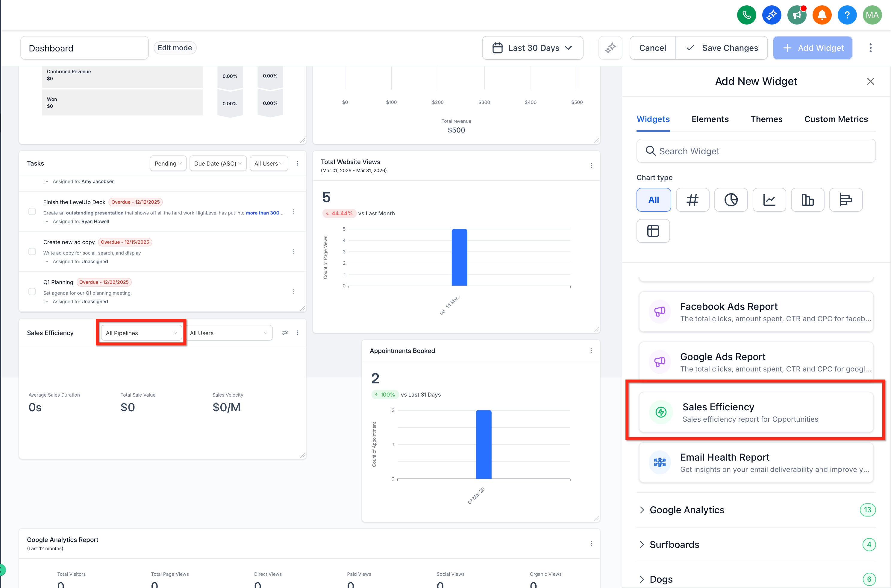Click the Save Changes button
891x588 pixels.
[x=722, y=48]
